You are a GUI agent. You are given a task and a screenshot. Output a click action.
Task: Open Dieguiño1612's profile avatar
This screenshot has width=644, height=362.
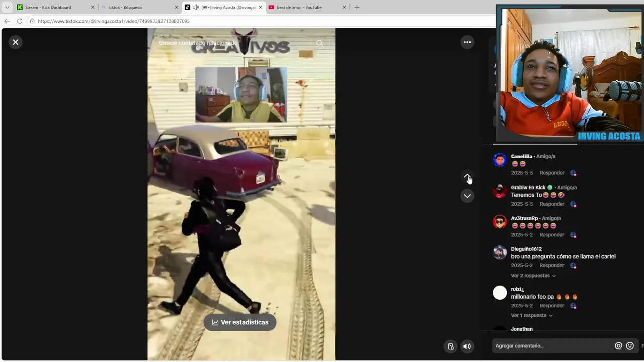[500, 252]
